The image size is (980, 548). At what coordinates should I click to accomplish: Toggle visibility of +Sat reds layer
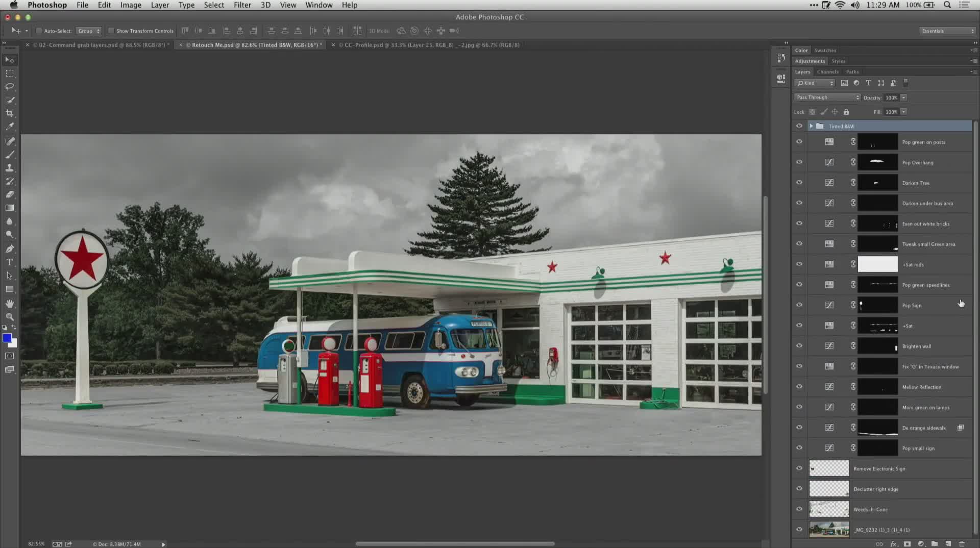tap(799, 264)
